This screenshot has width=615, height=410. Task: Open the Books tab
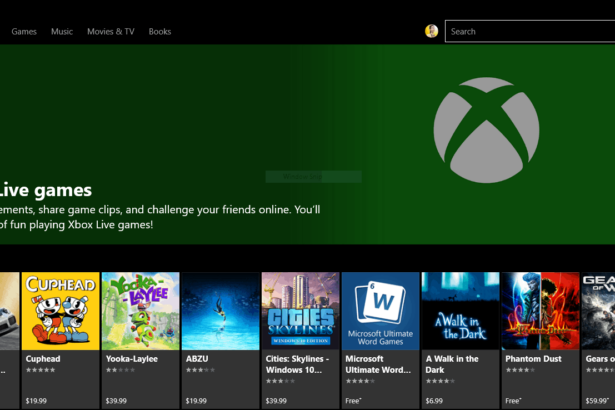click(160, 31)
